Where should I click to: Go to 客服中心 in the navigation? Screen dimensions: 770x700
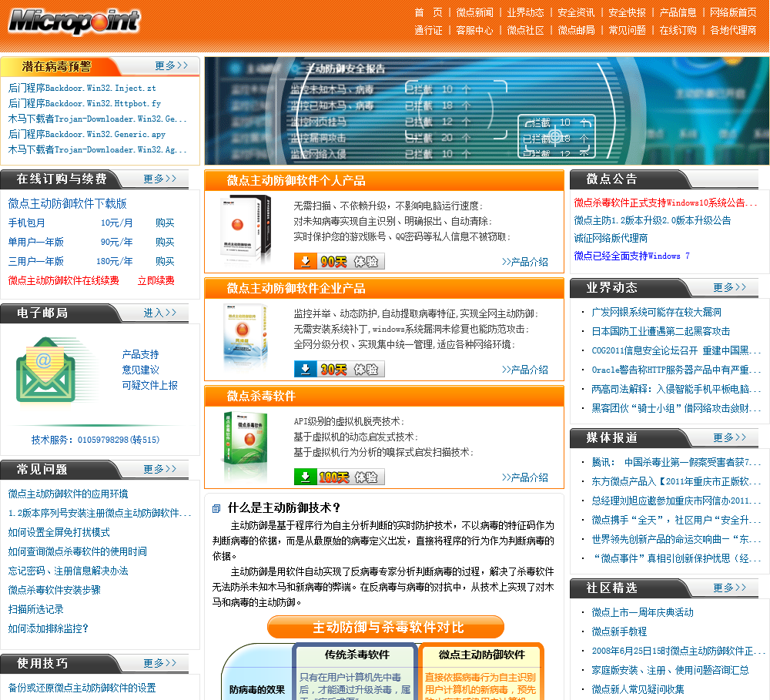pyautogui.click(x=474, y=31)
